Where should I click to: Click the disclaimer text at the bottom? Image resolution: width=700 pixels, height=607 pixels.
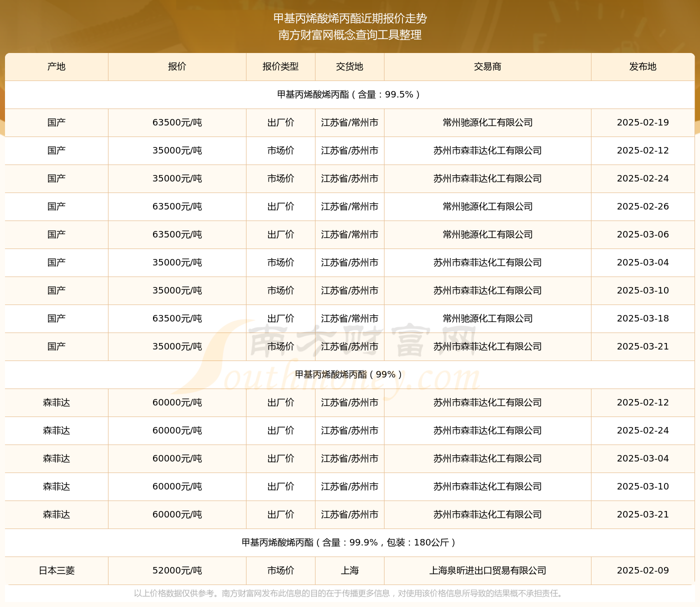(349, 593)
